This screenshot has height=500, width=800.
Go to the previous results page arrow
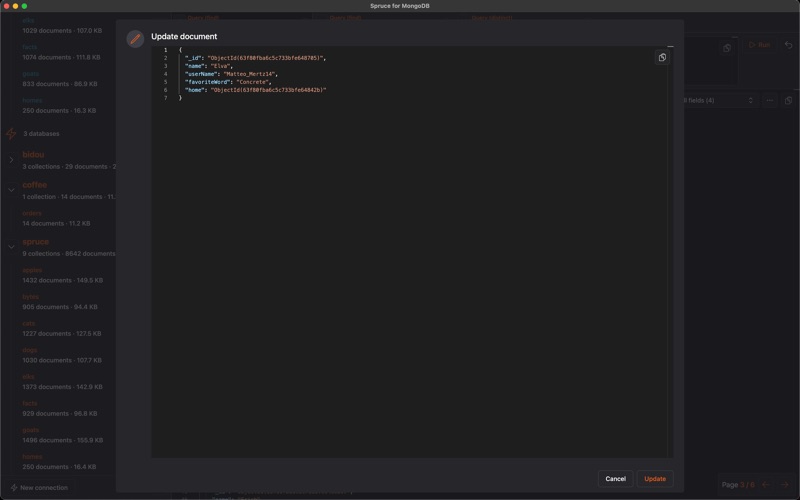tap(766, 485)
